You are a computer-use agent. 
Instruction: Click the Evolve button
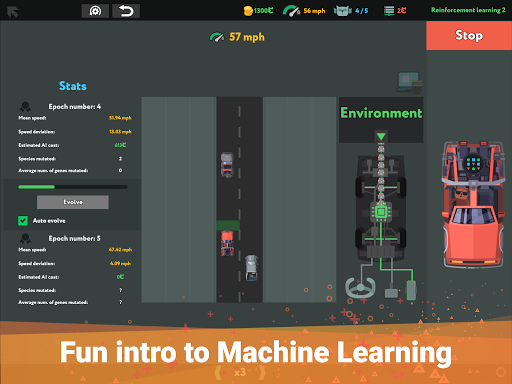pyautogui.click(x=73, y=202)
